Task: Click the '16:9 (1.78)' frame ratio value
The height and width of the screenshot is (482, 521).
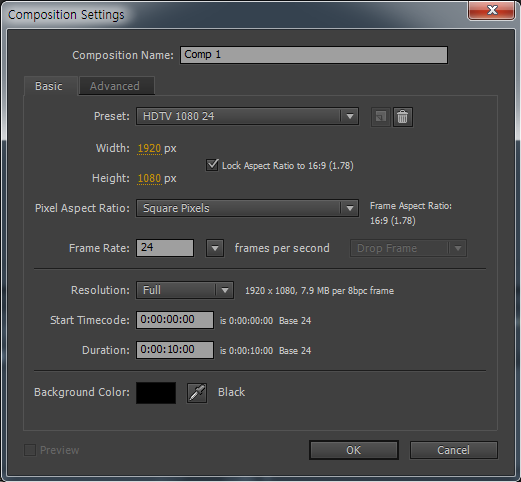Action: coord(393,221)
